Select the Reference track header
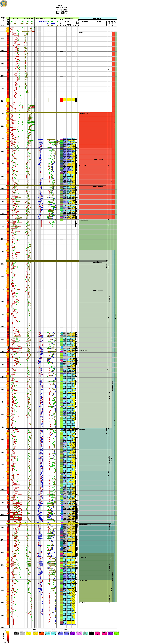The width and height of the screenshot is (148, 644). (16, 18)
